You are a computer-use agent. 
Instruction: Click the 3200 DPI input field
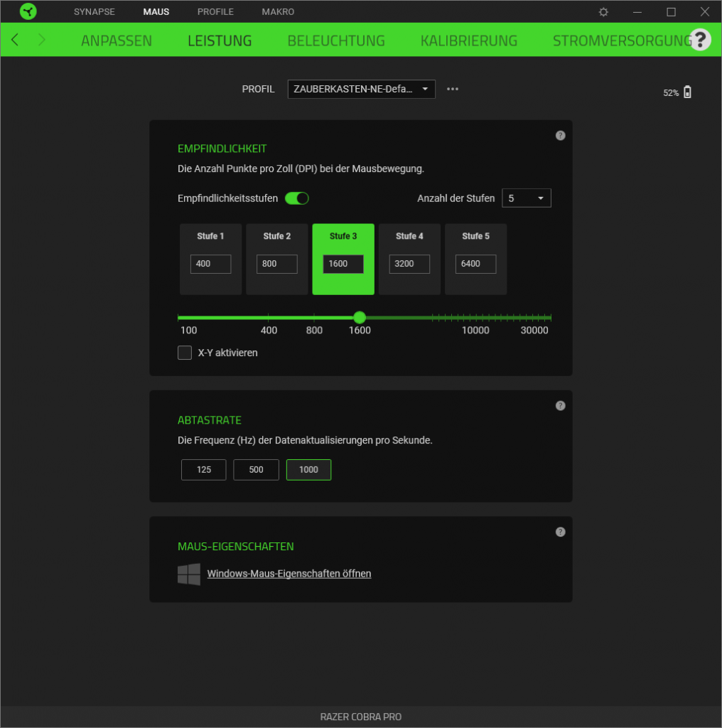(409, 264)
